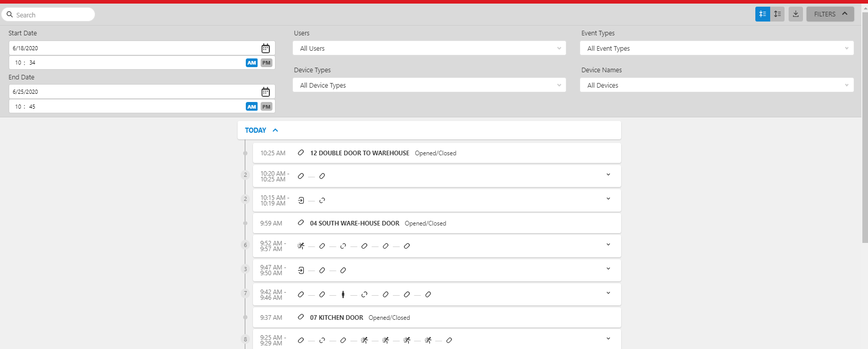Click arming icon in 9:47 AM group
This screenshot has width=868, height=349.
301,270
